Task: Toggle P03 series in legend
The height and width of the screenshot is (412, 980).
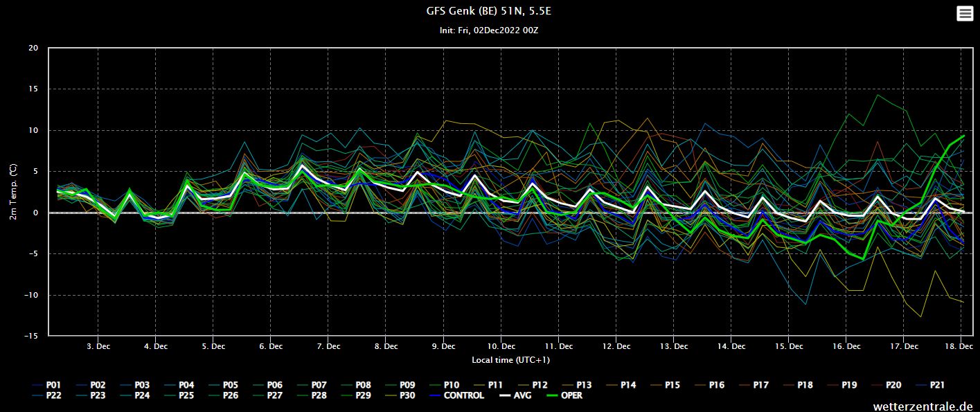Action: (x=135, y=385)
